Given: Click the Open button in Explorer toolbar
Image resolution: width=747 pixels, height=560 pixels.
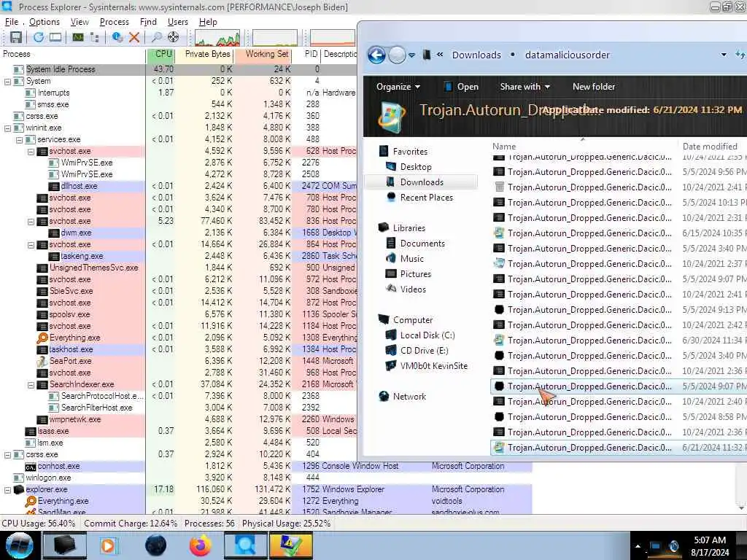Looking at the screenshot, I should pyautogui.click(x=461, y=87).
